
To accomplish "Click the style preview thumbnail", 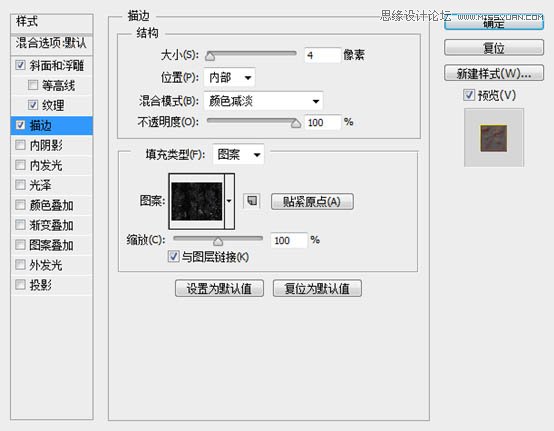I will point(494,138).
